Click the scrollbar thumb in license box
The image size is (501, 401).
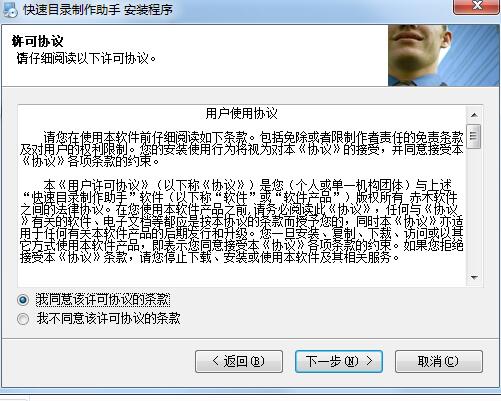[474, 136]
